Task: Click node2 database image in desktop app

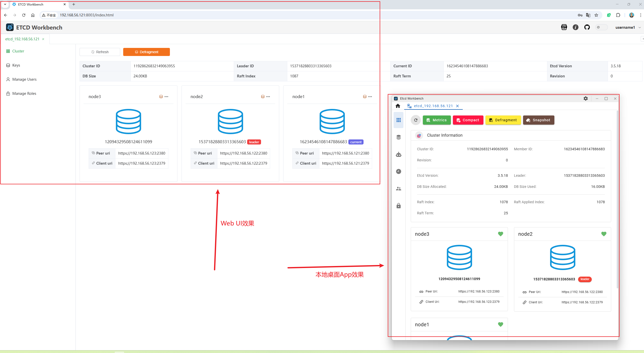Action: tap(563, 257)
